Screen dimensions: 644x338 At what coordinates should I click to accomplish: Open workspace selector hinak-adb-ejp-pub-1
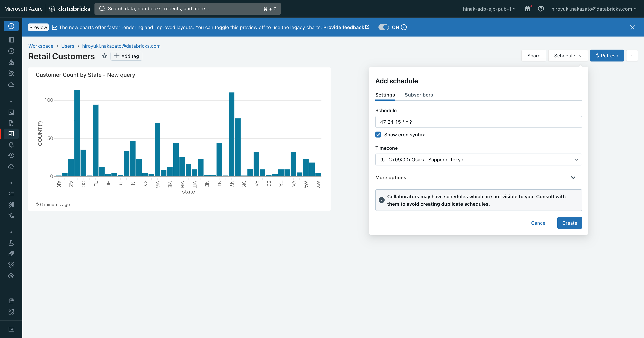489,9
